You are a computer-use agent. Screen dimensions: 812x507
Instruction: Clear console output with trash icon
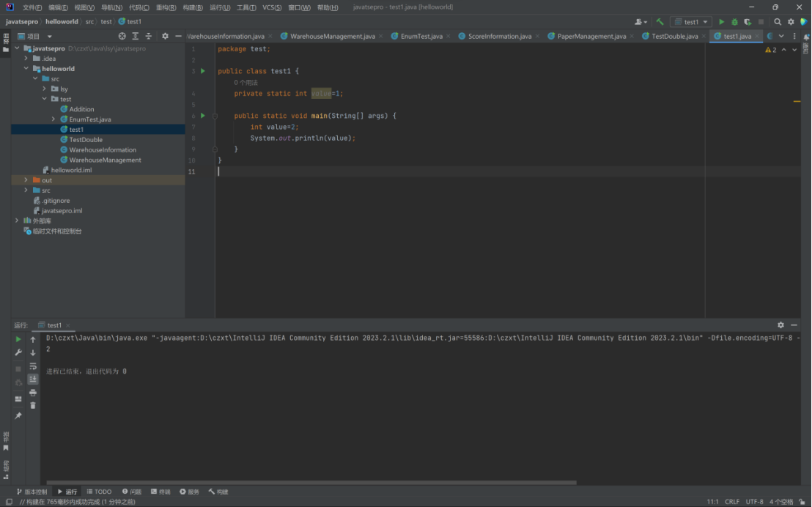33,405
